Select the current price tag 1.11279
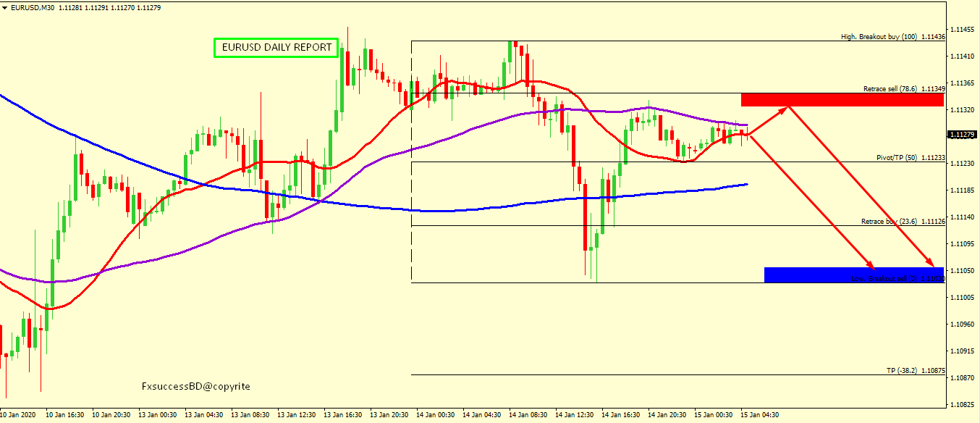The height and width of the screenshot is (423, 980). pos(963,135)
